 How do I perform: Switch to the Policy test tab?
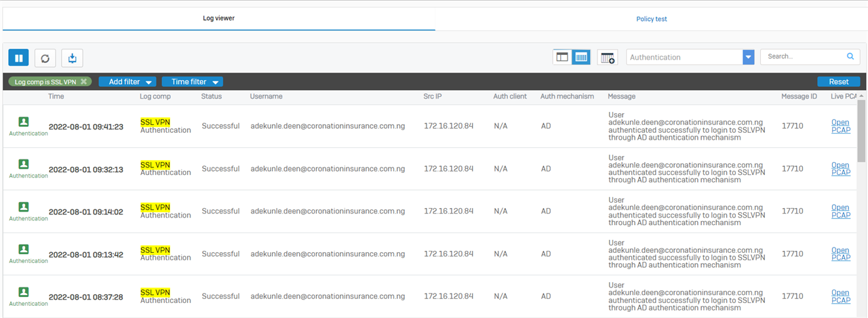(651, 19)
